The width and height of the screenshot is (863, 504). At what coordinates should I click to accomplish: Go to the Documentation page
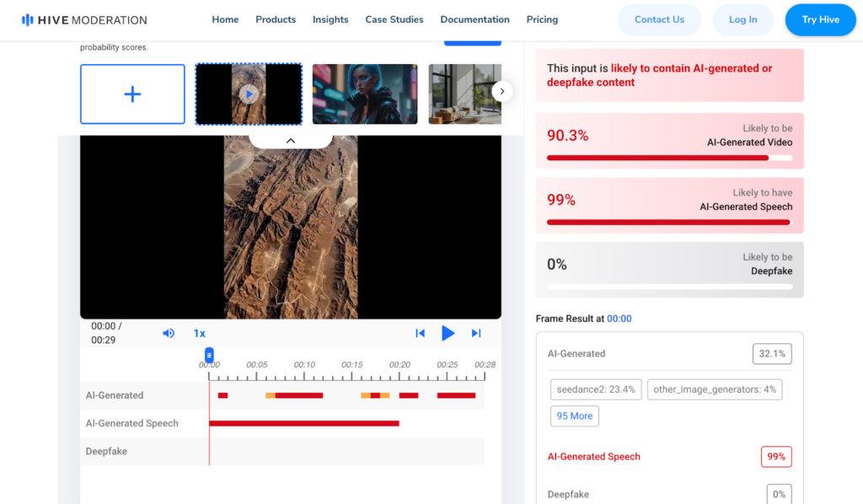(x=474, y=19)
